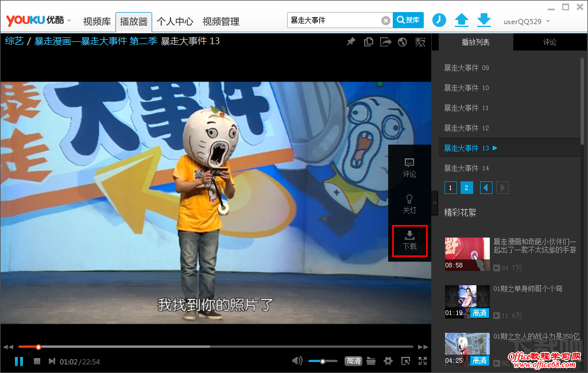Viewport: 588px width, 373px height.
Task: Show the QR code for this video
Action: (x=420, y=42)
